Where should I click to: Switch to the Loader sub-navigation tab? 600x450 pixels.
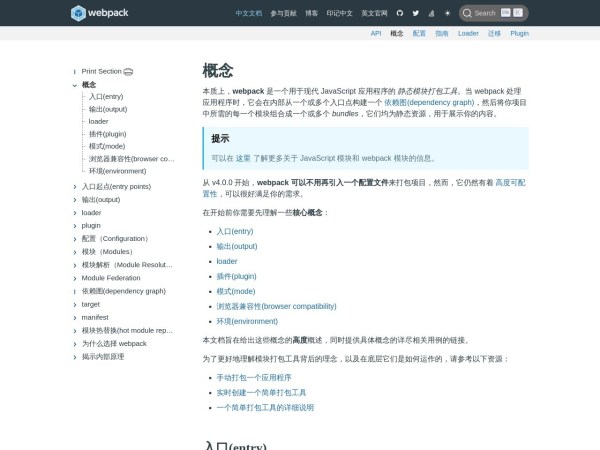pos(468,33)
